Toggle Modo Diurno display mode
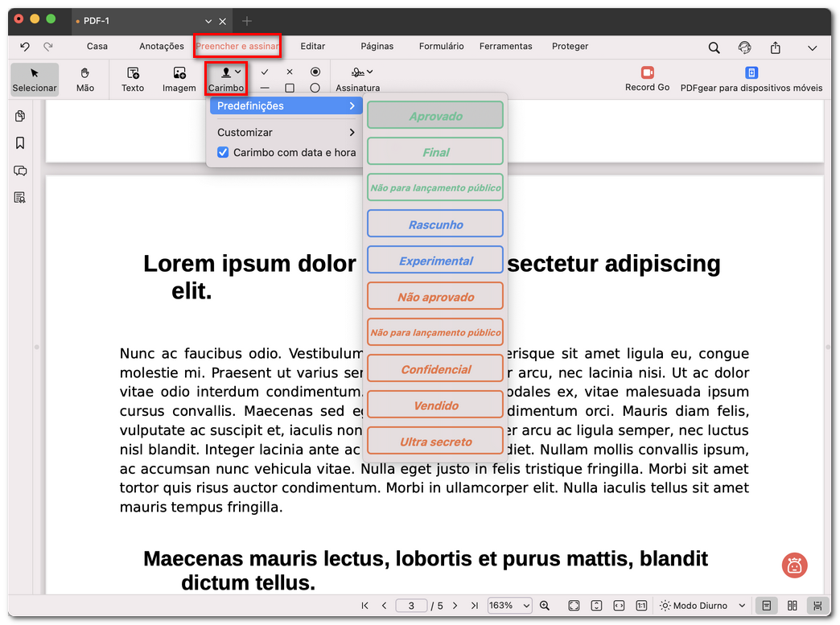 (x=693, y=606)
